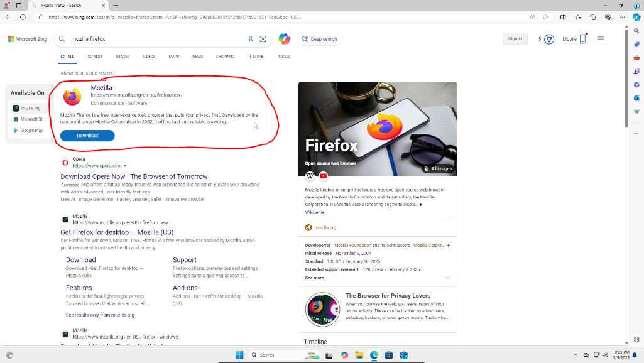Add this page to favorites with the star
The height and width of the screenshot is (363, 644).
(x=545, y=17)
